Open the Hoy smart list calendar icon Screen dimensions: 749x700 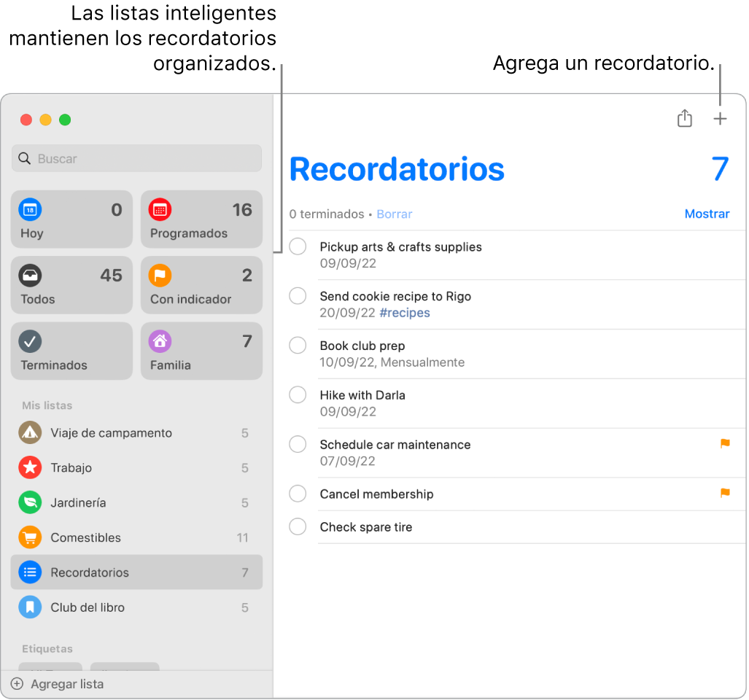click(x=30, y=210)
